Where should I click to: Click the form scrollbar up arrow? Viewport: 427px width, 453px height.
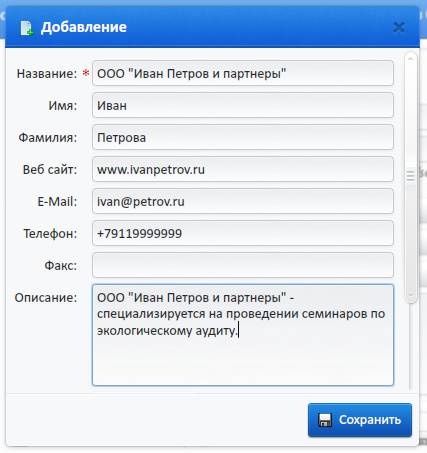pyautogui.click(x=411, y=59)
